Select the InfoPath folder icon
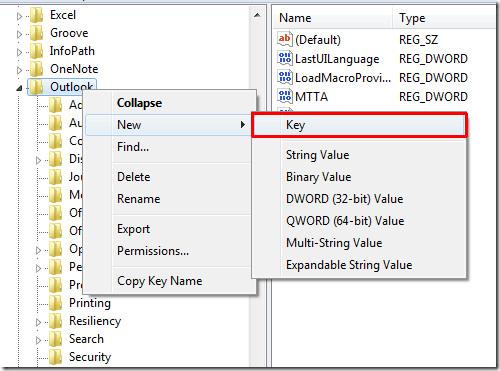This screenshot has width=500, height=371. (x=36, y=51)
